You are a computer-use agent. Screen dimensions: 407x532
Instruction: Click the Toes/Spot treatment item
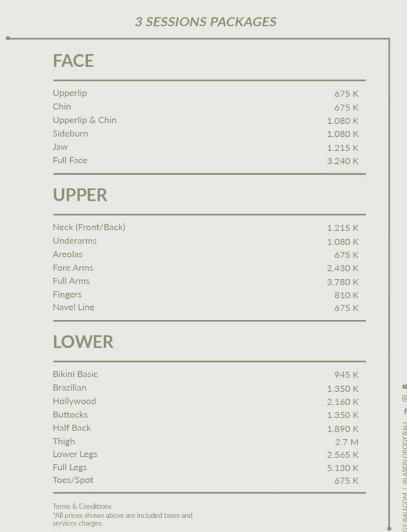coord(73,480)
